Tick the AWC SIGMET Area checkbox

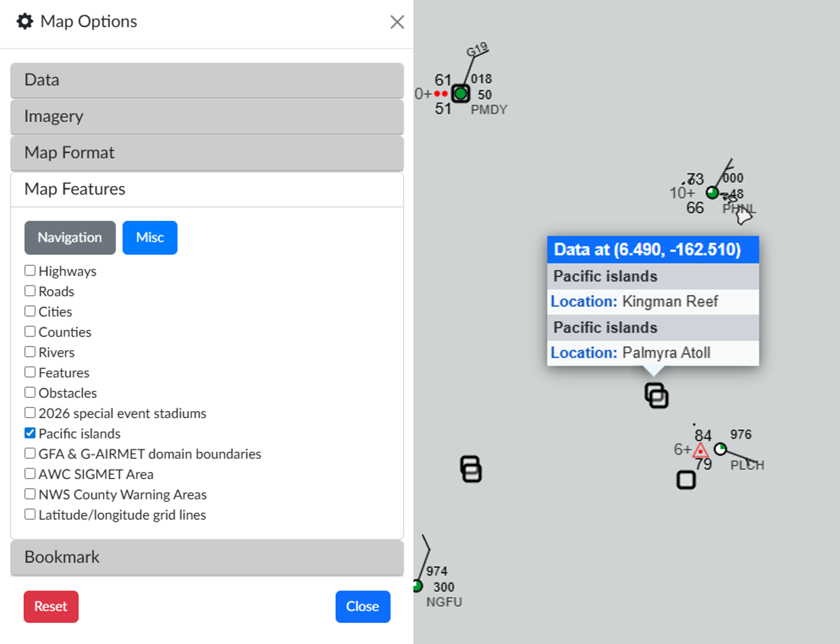click(30, 474)
